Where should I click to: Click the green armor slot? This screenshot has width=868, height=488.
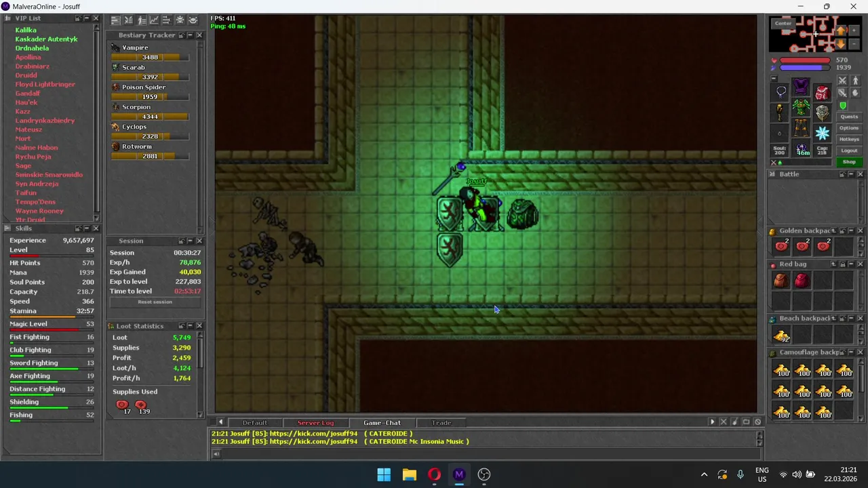pos(801,106)
